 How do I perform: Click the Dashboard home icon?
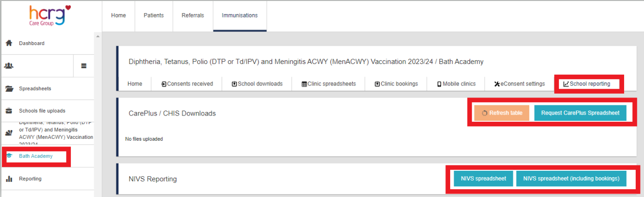click(9, 43)
